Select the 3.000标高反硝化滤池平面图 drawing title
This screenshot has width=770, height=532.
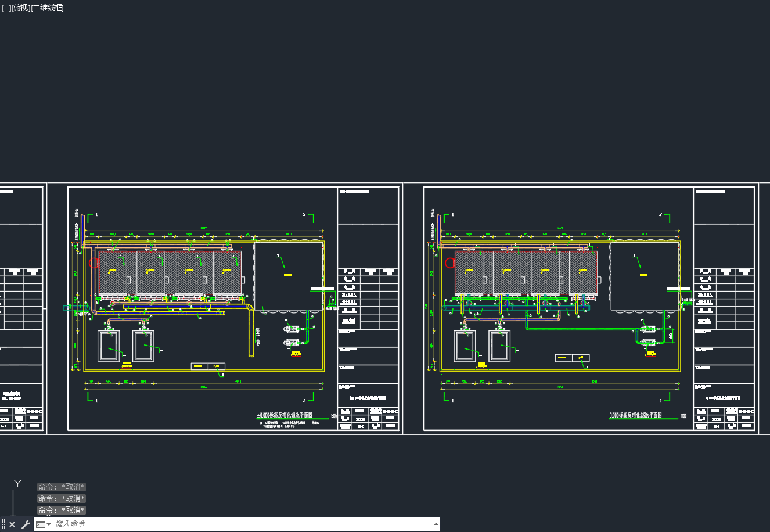pyautogui.click(x=635, y=415)
